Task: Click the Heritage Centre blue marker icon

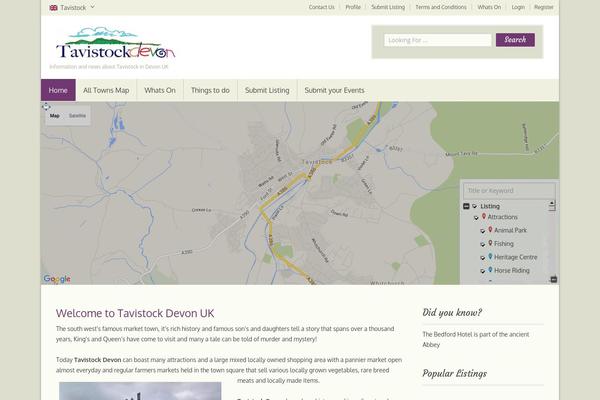Action: pyautogui.click(x=490, y=256)
